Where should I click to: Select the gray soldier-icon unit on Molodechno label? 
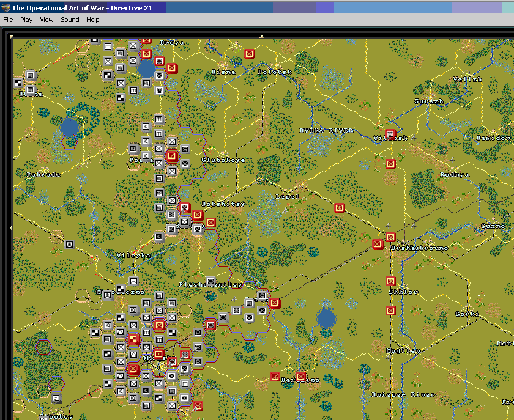108,295
